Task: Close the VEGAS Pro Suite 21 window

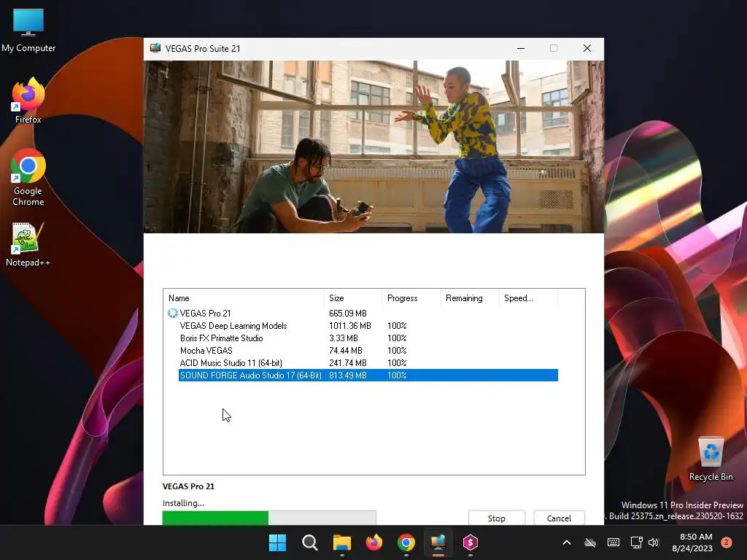Action: tap(587, 48)
